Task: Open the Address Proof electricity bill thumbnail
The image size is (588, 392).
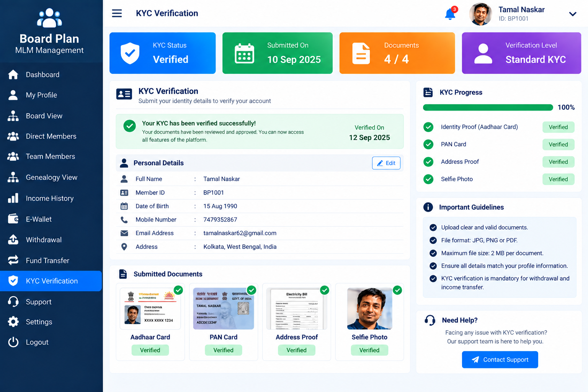Action: pyautogui.click(x=297, y=309)
